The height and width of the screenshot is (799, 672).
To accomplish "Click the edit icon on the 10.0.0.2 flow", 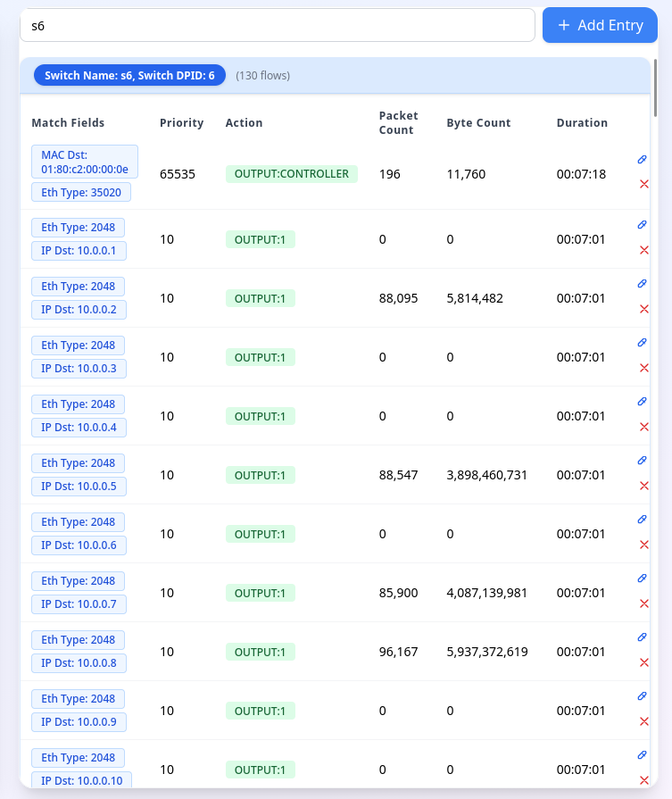I will pyautogui.click(x=642, y=284).
